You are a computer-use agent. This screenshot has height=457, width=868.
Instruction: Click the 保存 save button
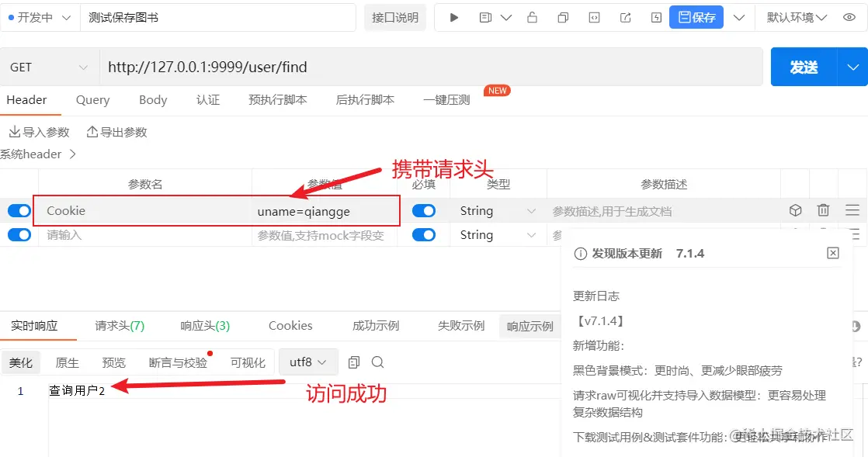[696, 17]
